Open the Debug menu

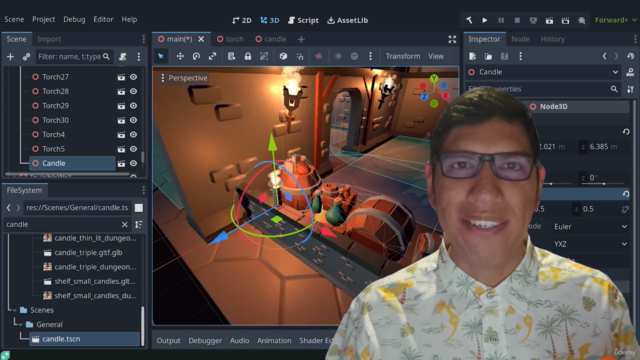[74, 20]
